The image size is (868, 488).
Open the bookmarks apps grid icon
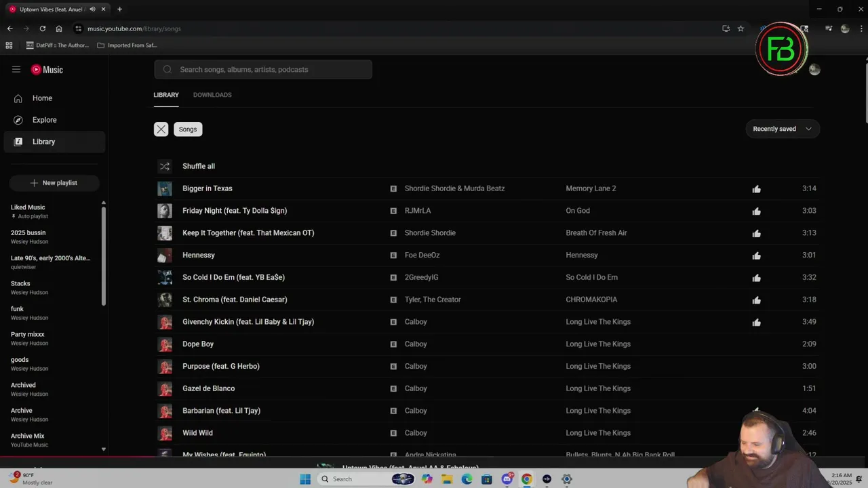coord(9,45)
